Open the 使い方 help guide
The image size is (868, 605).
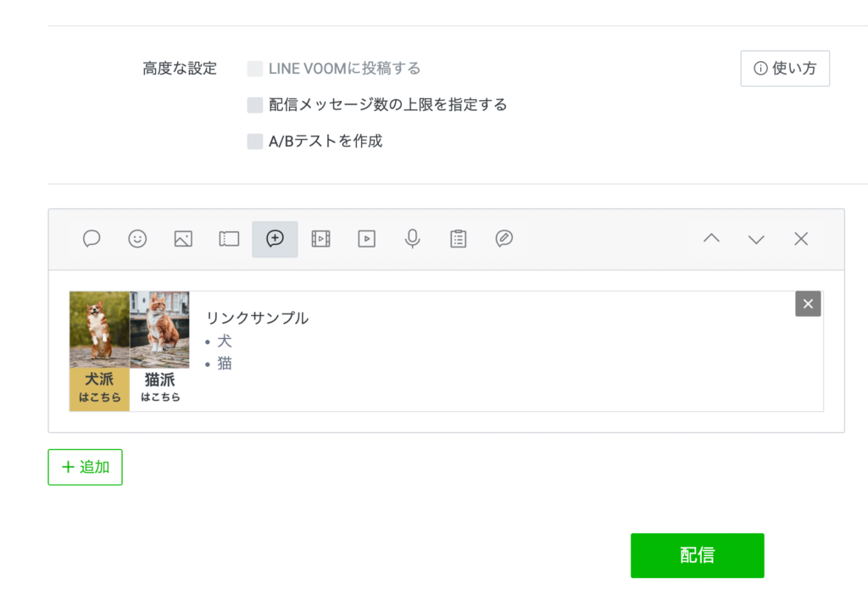[785, 69]
